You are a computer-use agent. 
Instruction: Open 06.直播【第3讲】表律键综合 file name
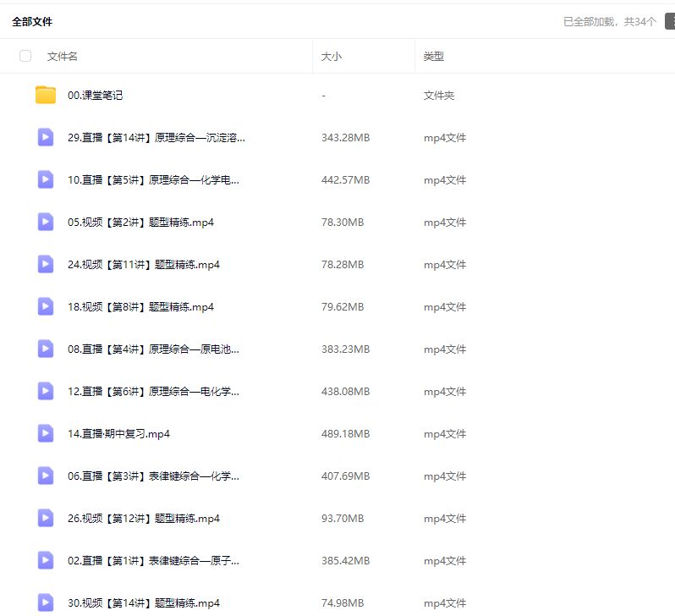click(153, 476)
